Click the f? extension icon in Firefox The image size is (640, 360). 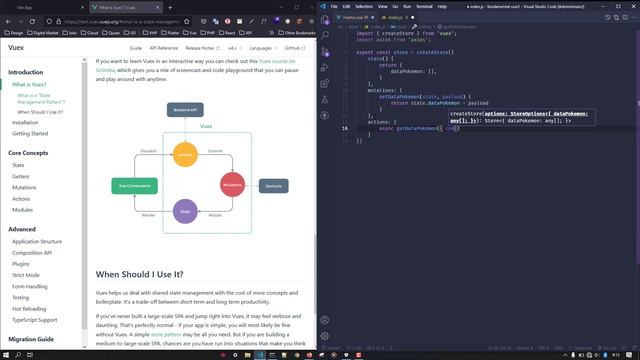pos(264,21)
